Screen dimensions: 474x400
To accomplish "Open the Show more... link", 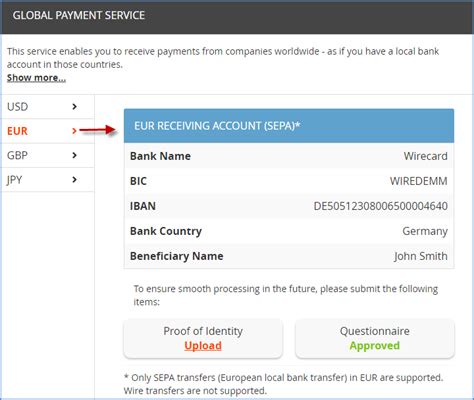I will 36,78.
